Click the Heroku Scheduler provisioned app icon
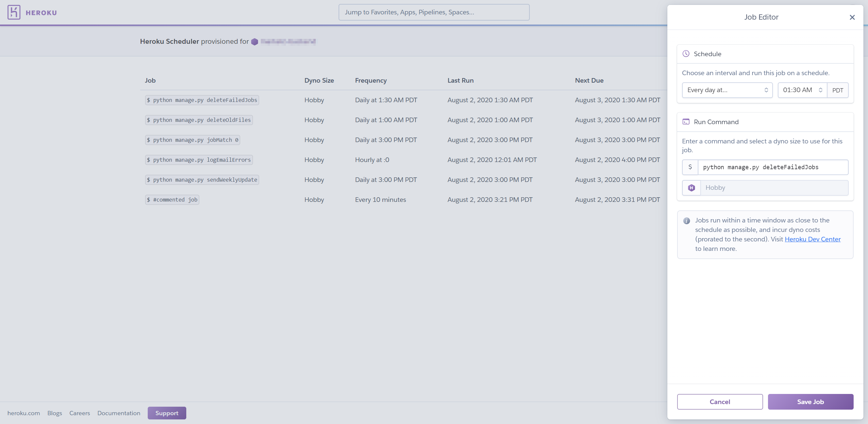 pyautogui.click(x=254, y=41)
